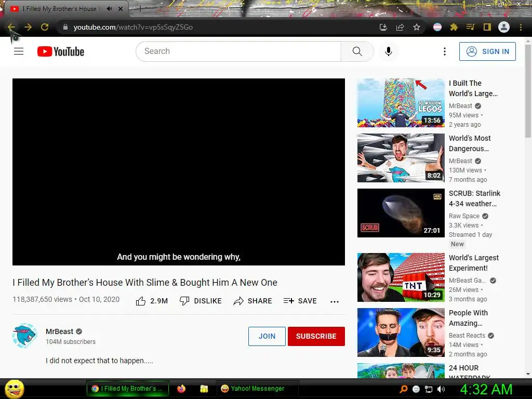View site info via the address bar lock
The image size is (532, 399).
click(65, 27)
